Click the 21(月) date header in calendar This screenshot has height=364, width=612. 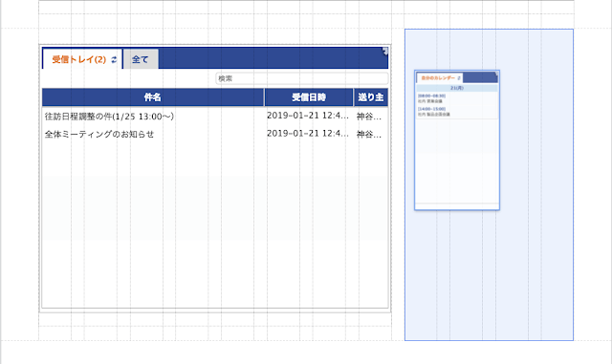tap(457, 88)
